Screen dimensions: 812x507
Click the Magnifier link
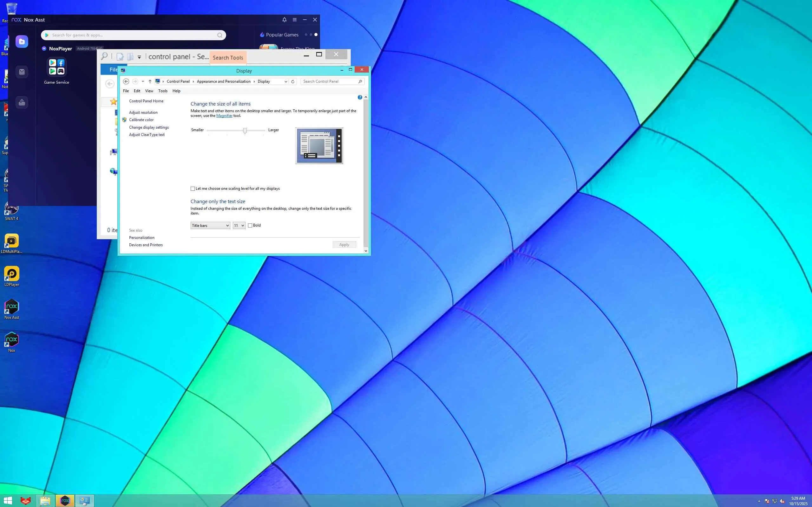pos(224,116)
